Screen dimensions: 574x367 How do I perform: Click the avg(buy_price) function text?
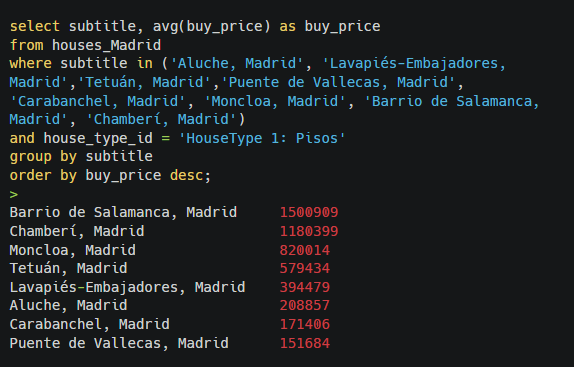212,27
